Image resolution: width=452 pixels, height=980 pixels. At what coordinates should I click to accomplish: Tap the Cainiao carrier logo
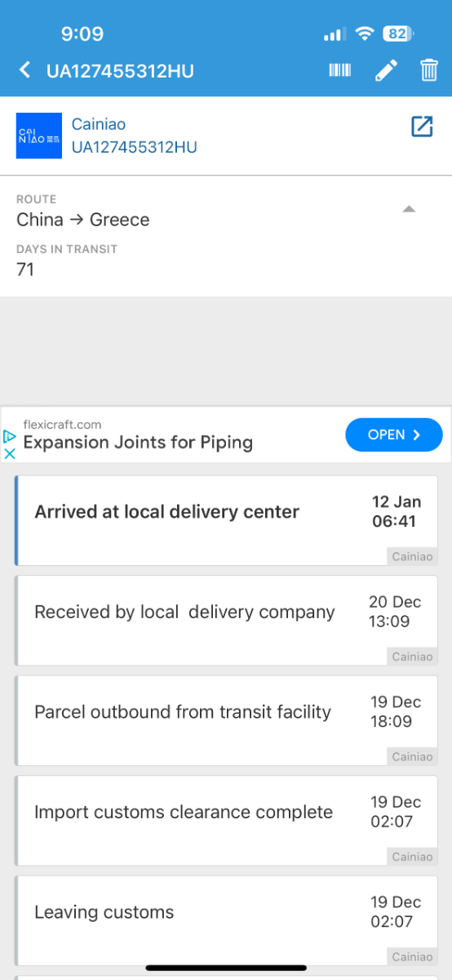pyautogui.click(x=39, y=136)
